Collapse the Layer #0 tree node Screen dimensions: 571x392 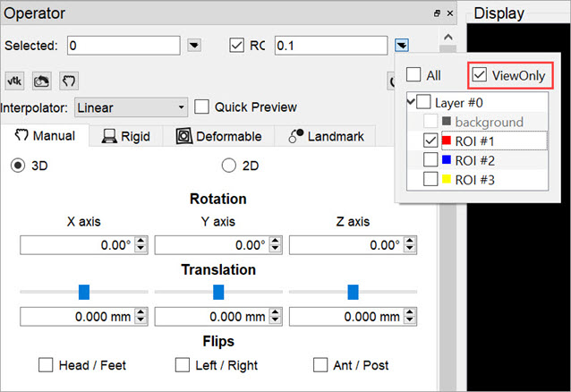point(411,102)
